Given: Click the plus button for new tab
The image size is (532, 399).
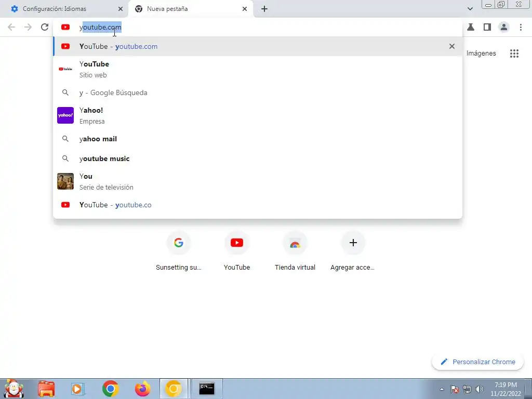Looking at the screenshot, I should click(x=264, y=9).
